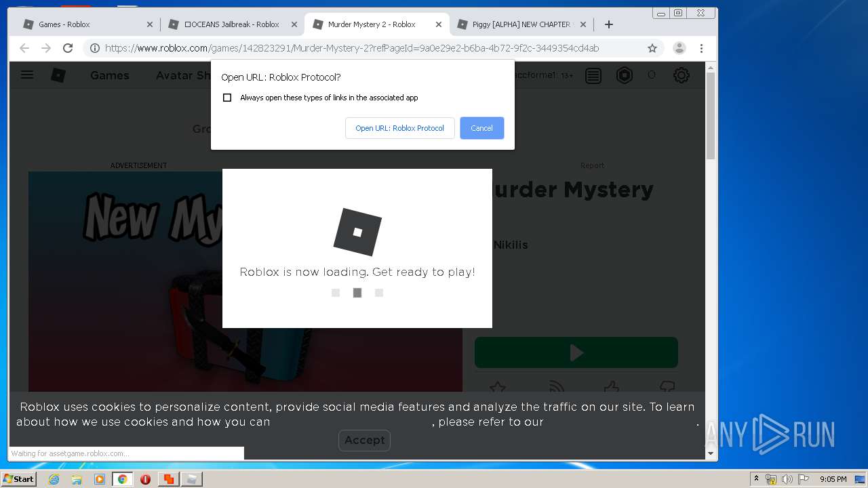This screenshot has height=488, width=868.
Task: Click the Roblox logo in header
Action: tap(58, 75)
